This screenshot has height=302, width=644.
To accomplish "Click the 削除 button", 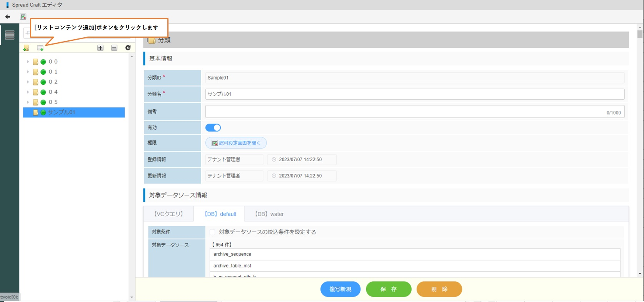I will (x=439, y=289).
